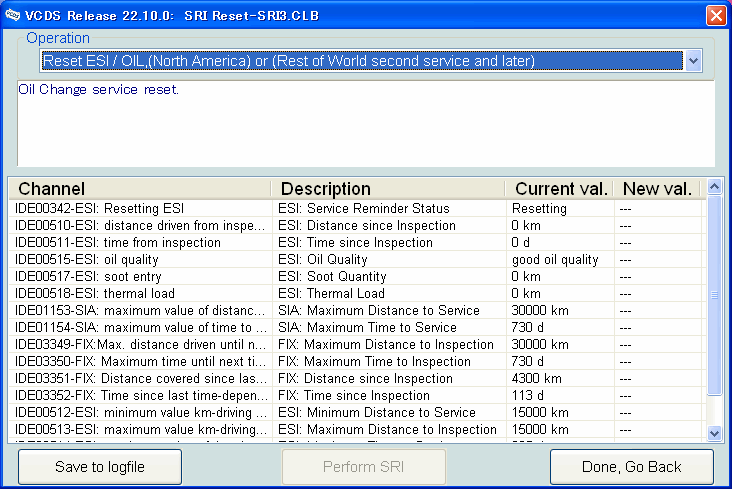This screenshot has width=732, height=489.
Task: Click the Description column header
Action: 389,189
